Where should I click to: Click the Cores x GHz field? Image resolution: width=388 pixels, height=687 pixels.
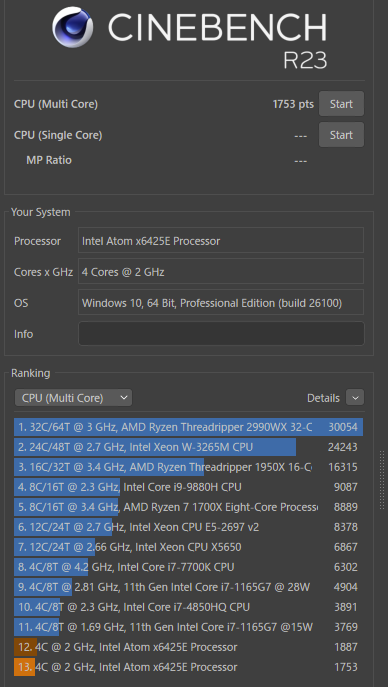click(221, 271)
